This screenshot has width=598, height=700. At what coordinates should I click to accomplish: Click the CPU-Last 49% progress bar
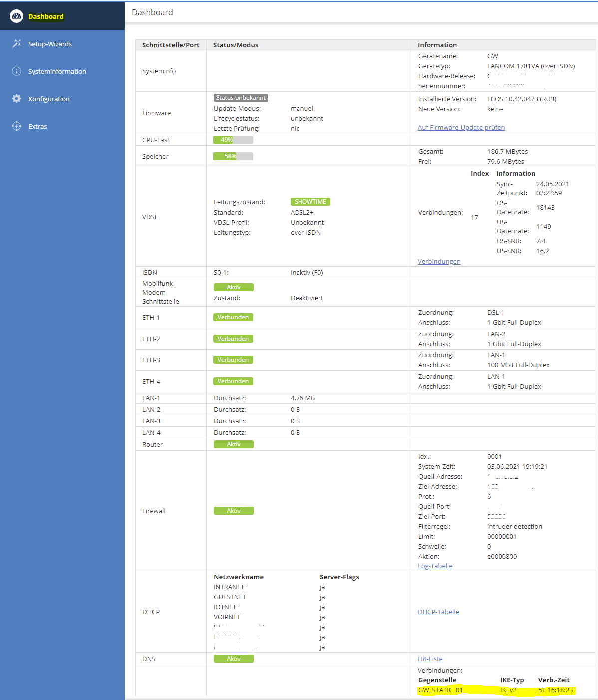[x=233, y=140]
